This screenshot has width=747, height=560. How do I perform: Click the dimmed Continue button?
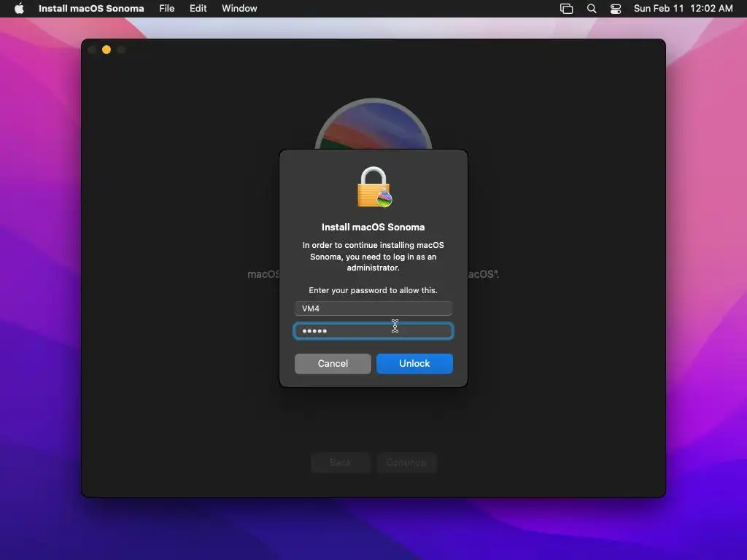click(x=406, y=462)
